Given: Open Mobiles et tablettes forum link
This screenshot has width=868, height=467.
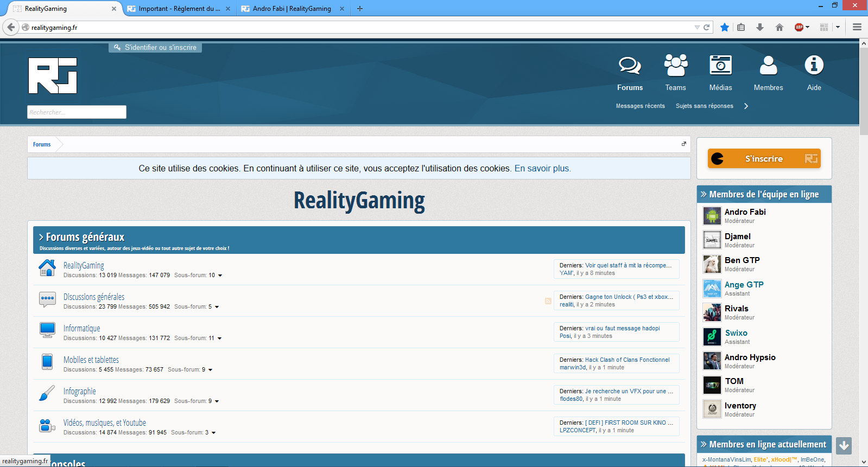Looking at the screenshot, I should point(91,360).
